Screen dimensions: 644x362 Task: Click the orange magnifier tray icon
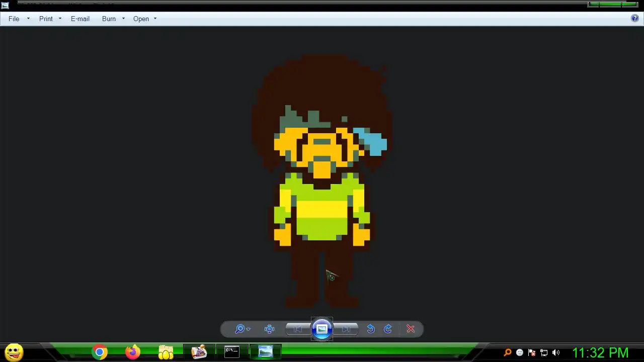(508, 352)
